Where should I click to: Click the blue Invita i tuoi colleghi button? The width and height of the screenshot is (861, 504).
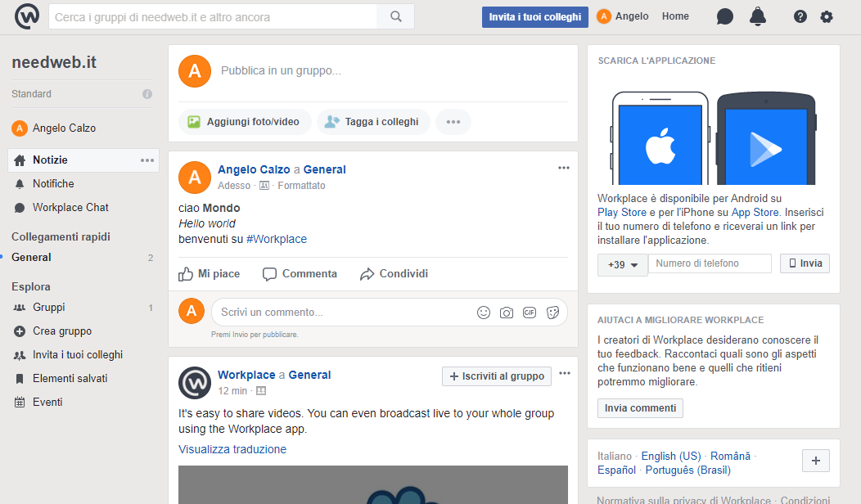point(534,17)
